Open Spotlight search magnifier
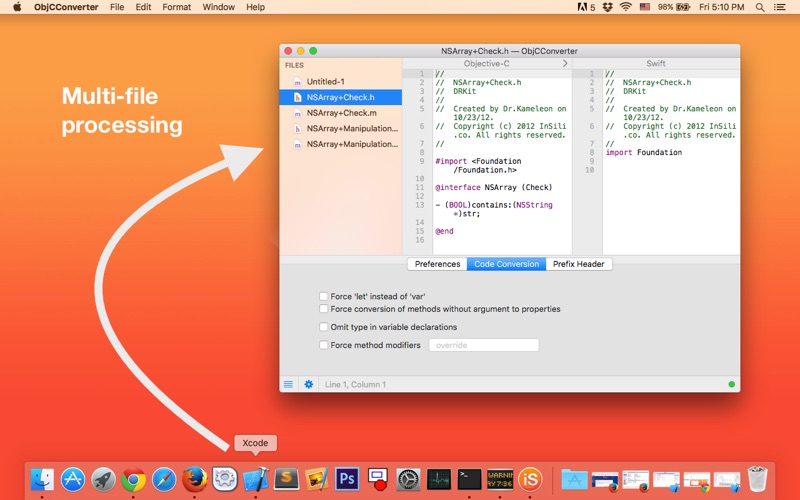This screenshot has height=500, width=800. [x=760, y=7]
